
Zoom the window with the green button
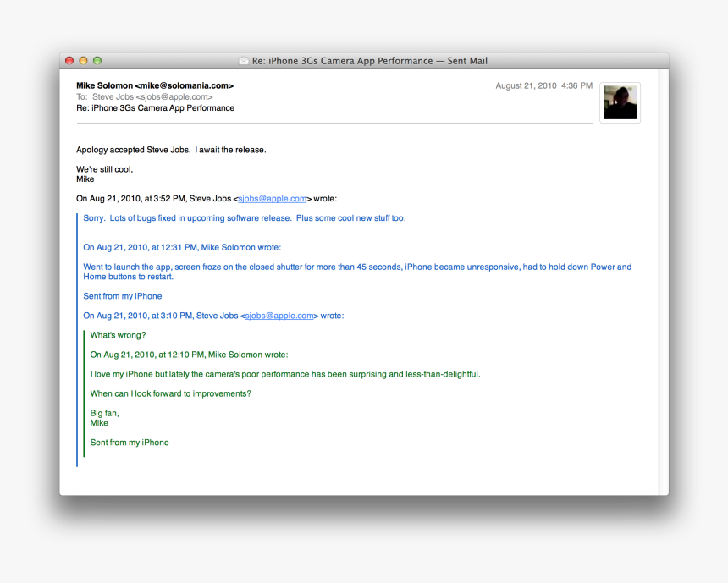(x=97, y=61)
